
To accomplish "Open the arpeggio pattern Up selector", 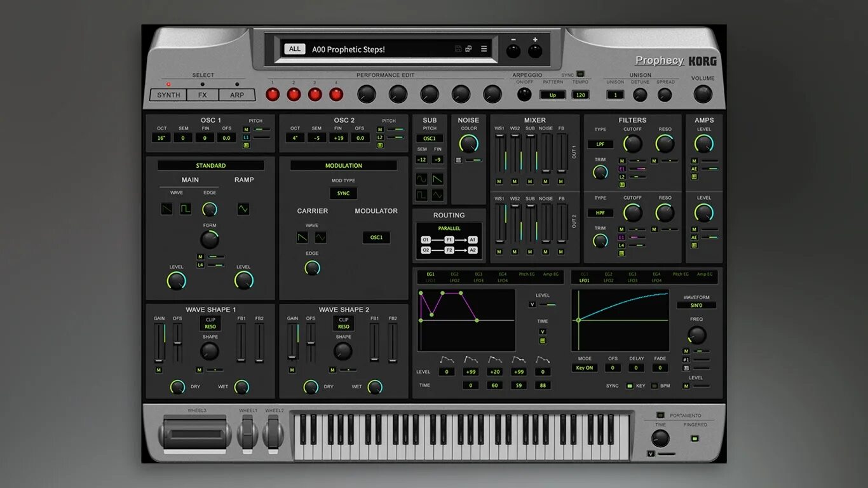I will pyautogui.click(x=553, y=95).
